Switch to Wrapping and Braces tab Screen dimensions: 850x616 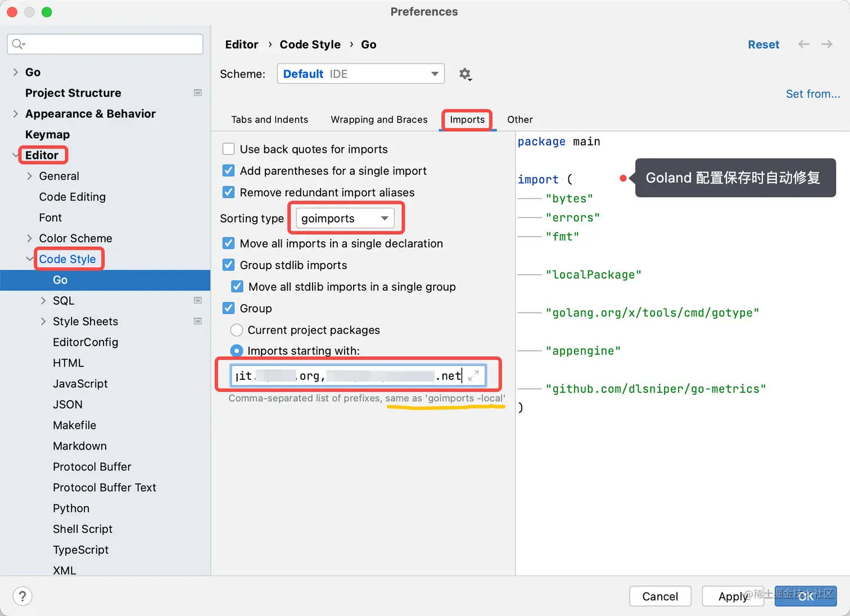(x=379, y=120)
